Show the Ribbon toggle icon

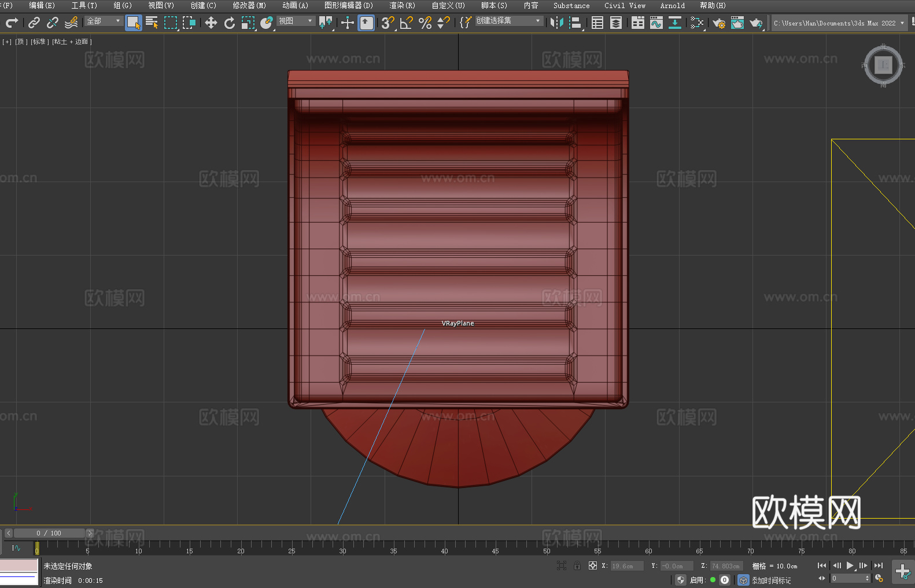pos(638,23)
